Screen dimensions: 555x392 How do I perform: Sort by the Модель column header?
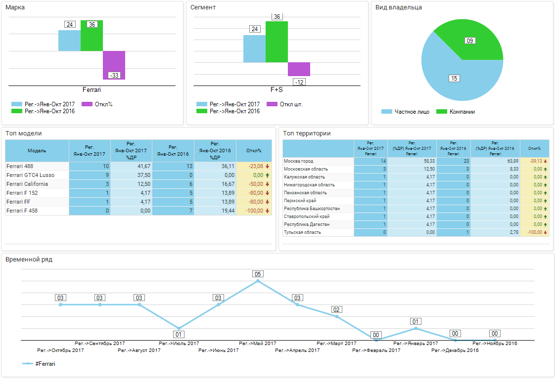(x=37, y=151)
